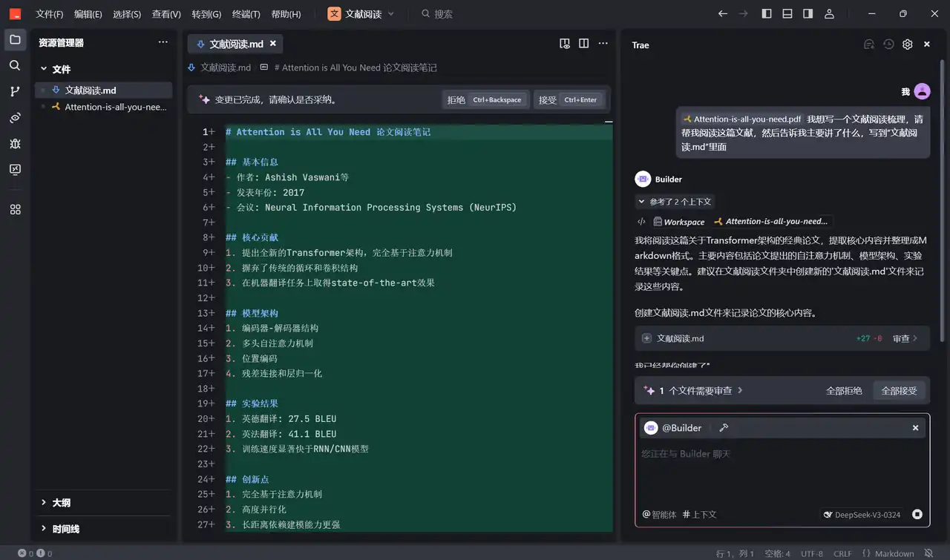
Task: Click 审查 for 文献阅读.md change
Action: [x=905, y=338]
